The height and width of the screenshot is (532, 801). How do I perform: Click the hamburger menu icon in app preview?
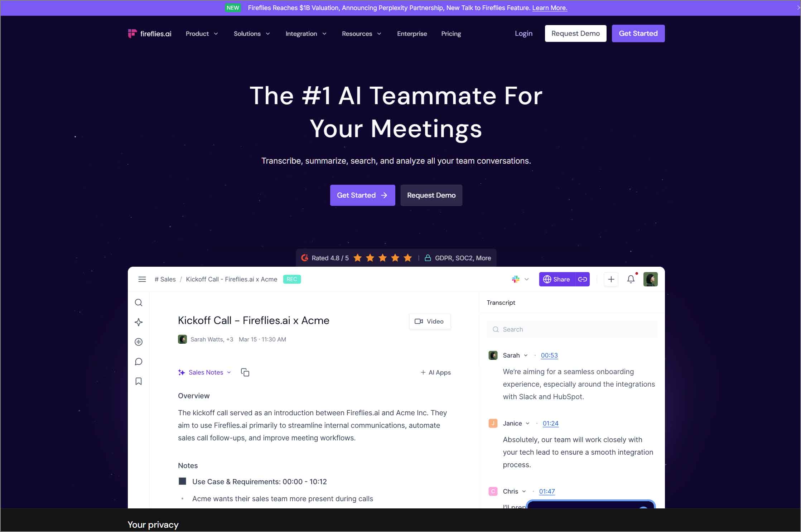coord(142,279)
